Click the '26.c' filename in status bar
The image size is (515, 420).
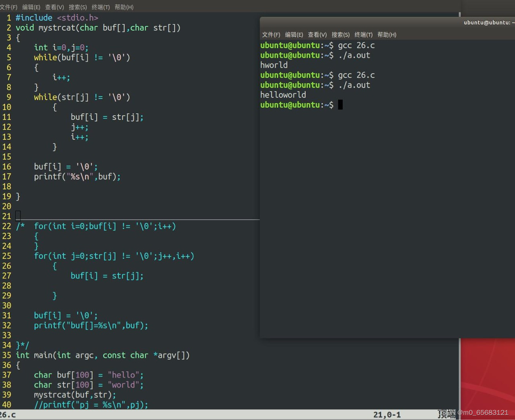tap(8, 415)
